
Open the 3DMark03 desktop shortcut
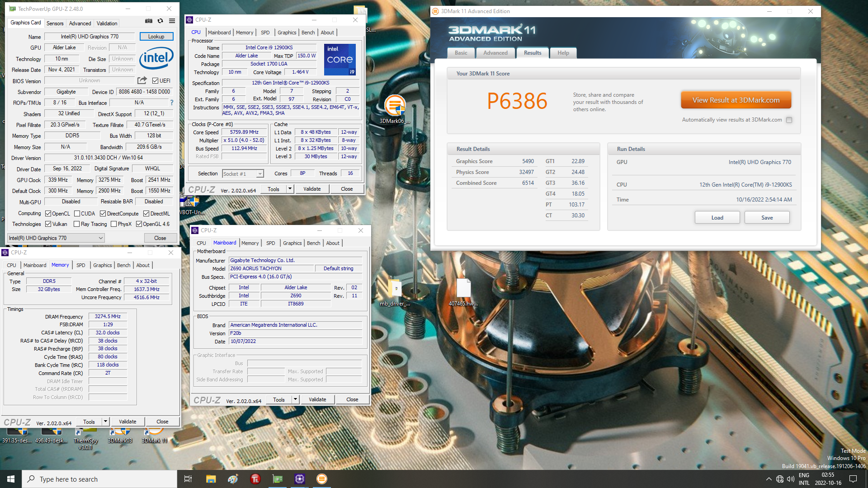coord(120,436)
